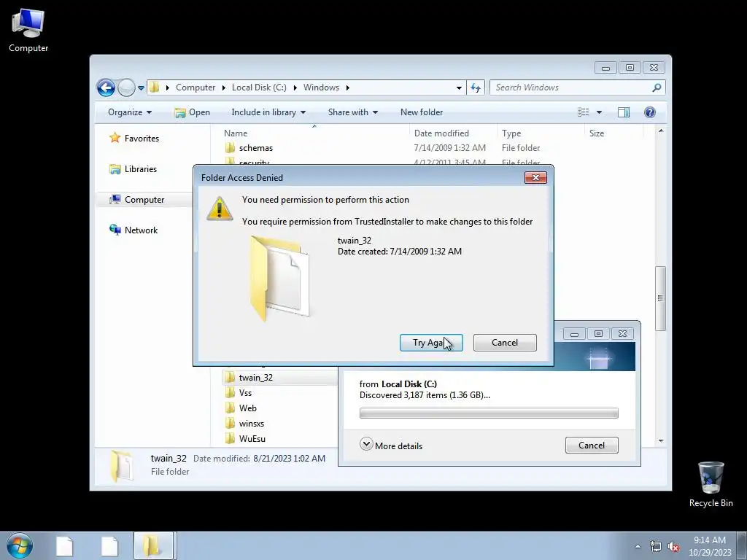
Task: Click New folder toolbar button
Action: click(422, 112)
